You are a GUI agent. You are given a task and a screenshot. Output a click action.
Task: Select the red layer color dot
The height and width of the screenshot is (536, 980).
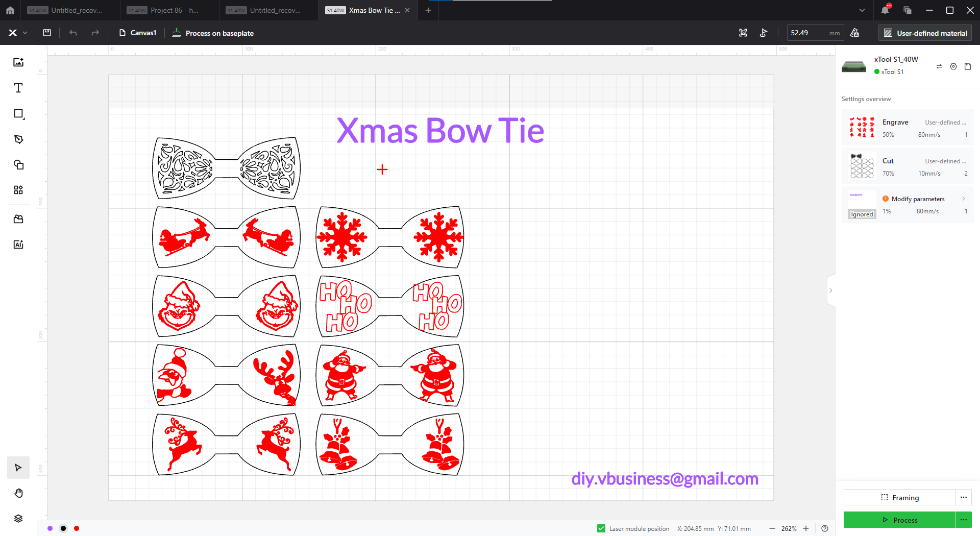point(77,528)
